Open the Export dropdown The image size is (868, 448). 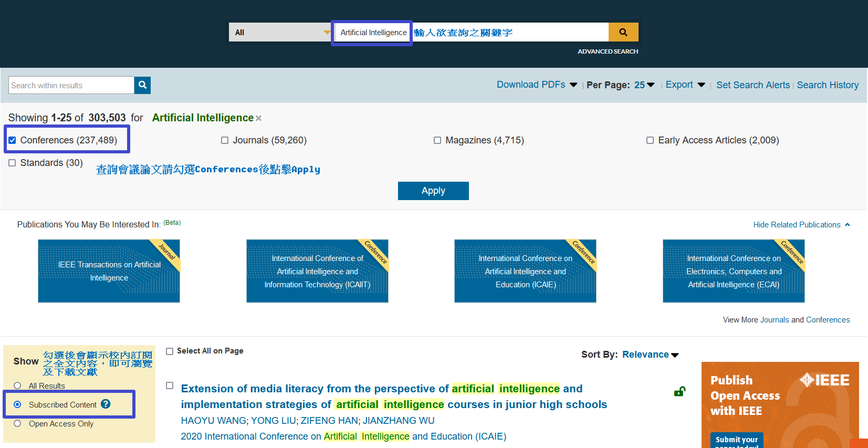(685, 85)
